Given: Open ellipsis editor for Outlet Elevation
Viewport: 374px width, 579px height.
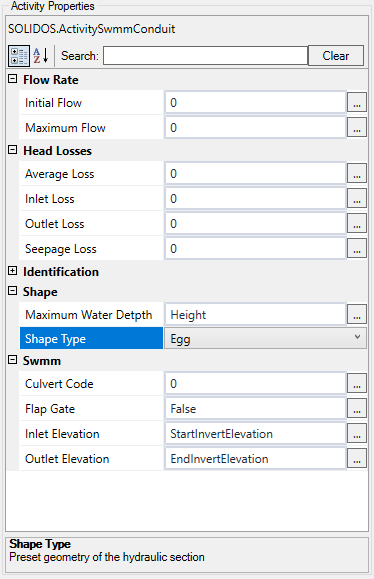Looking at the screenshot, I should coord(357,458).
